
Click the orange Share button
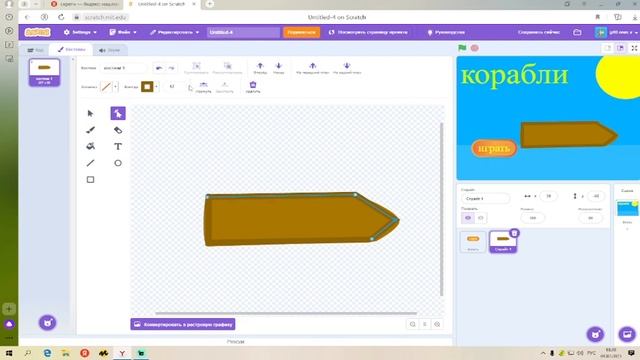pyautogui.click(x=302, y=32)
